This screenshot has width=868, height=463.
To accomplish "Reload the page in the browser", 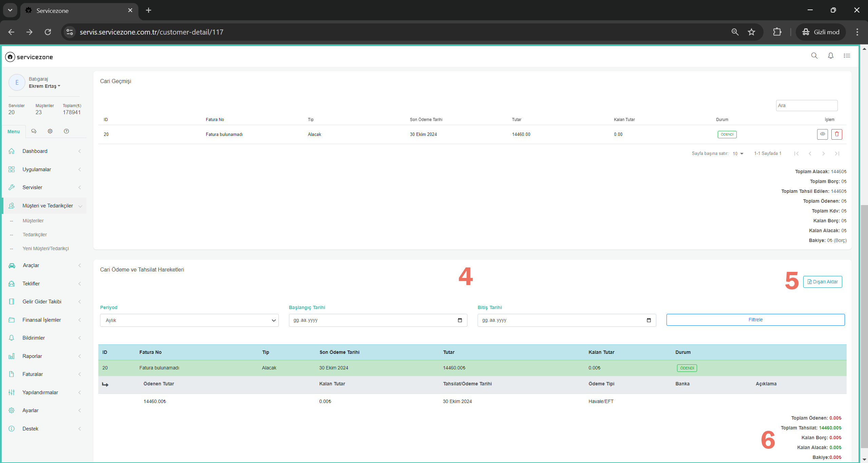I will click(x=48, y=32).
